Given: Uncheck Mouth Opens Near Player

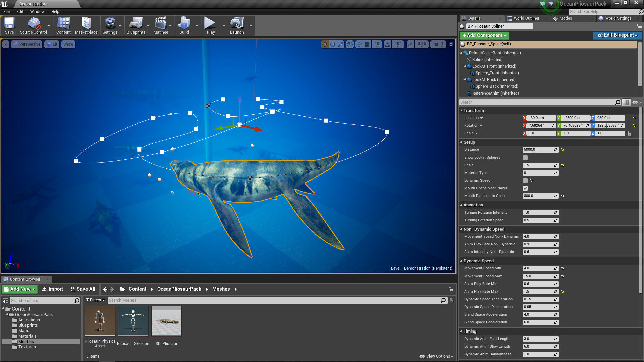Looking at the screenshot, I should coord(525,188).
